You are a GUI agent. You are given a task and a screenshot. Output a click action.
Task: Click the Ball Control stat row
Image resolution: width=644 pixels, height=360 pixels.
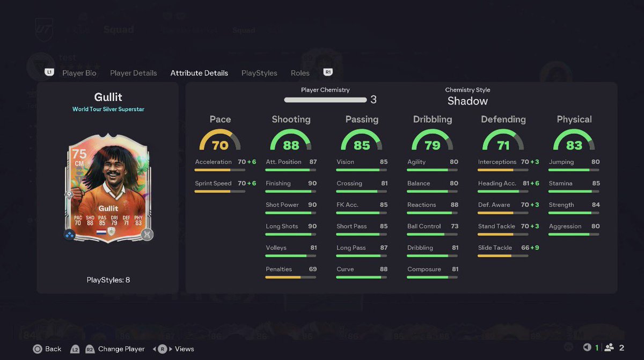tap(433, 229)
